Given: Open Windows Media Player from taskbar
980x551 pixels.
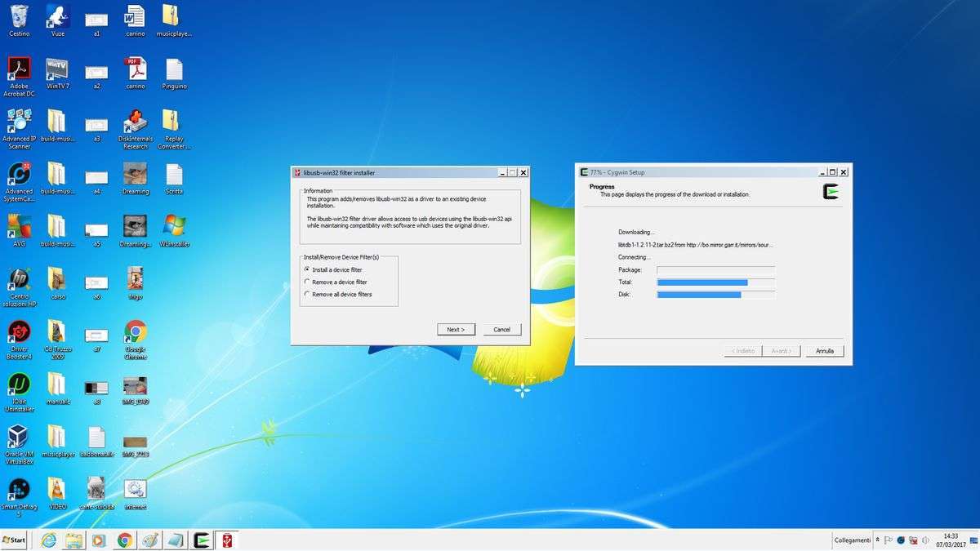Looking at the screenshot, I should pos(100,540).
